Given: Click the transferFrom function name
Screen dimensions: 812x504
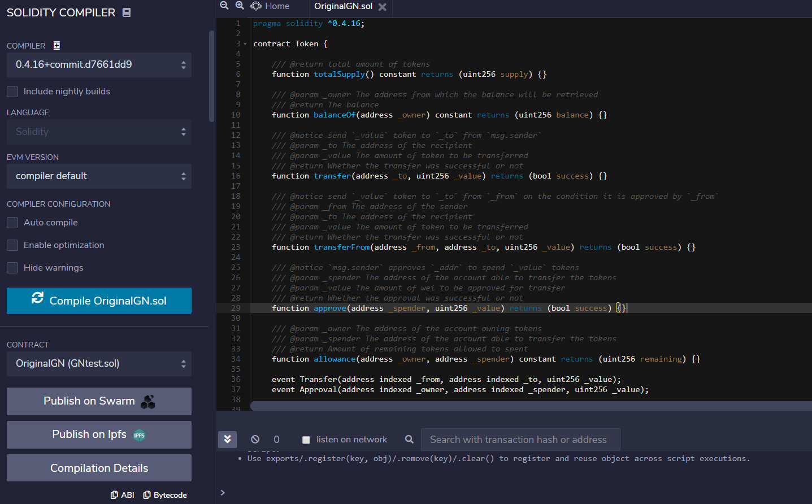Looking at the screenshot, I should [341, 247].
